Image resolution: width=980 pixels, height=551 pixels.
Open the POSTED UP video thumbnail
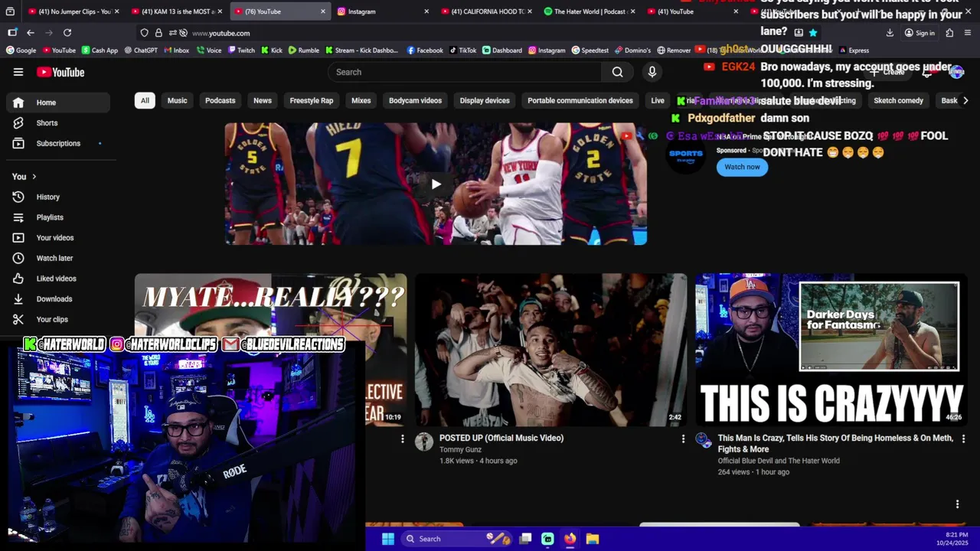550,350
